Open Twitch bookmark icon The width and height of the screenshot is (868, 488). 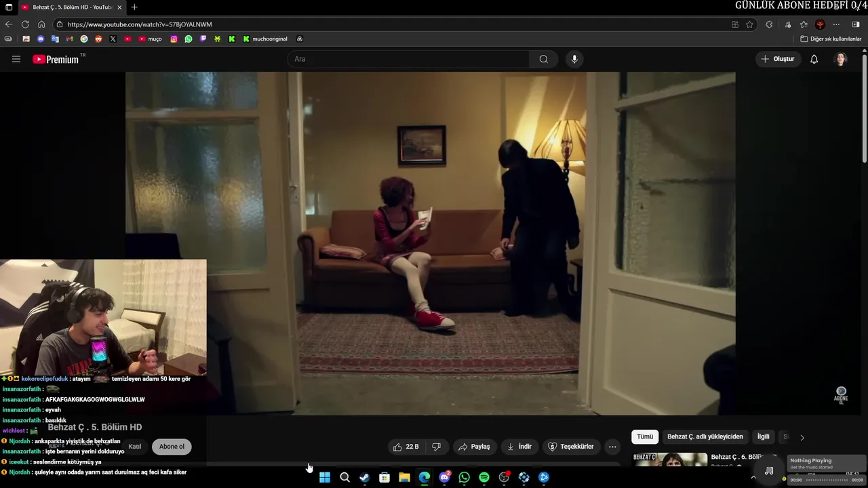[x=203, y=39]
